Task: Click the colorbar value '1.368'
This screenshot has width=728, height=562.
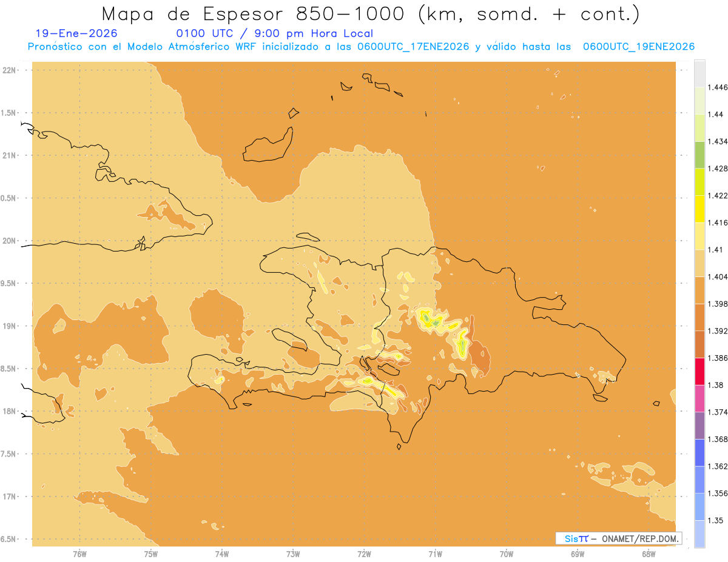Action: point(718,440)
